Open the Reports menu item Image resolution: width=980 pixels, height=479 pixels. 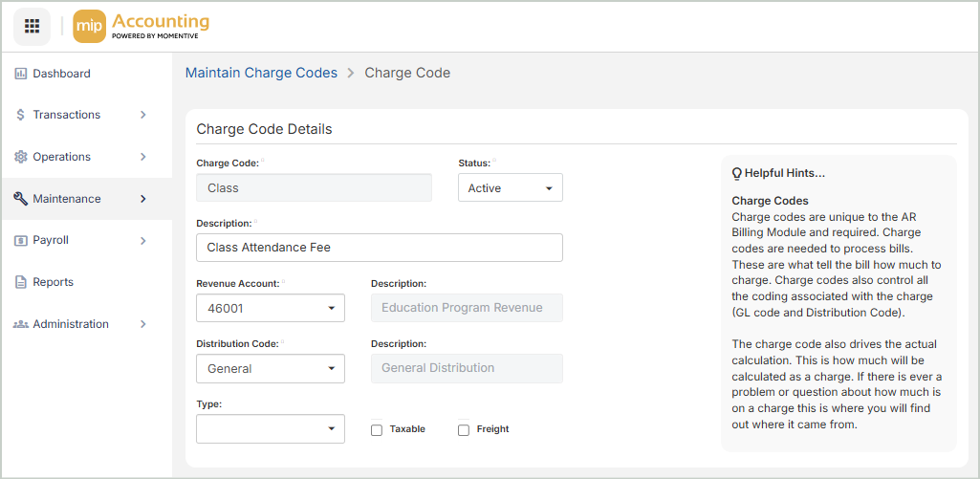(x=53, y=282)
